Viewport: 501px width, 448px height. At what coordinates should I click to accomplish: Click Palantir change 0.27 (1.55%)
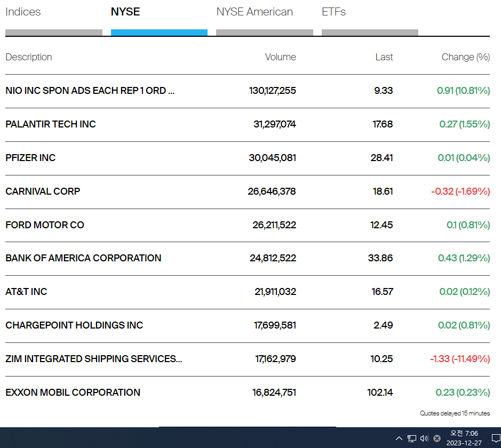(x=465, y=124)
